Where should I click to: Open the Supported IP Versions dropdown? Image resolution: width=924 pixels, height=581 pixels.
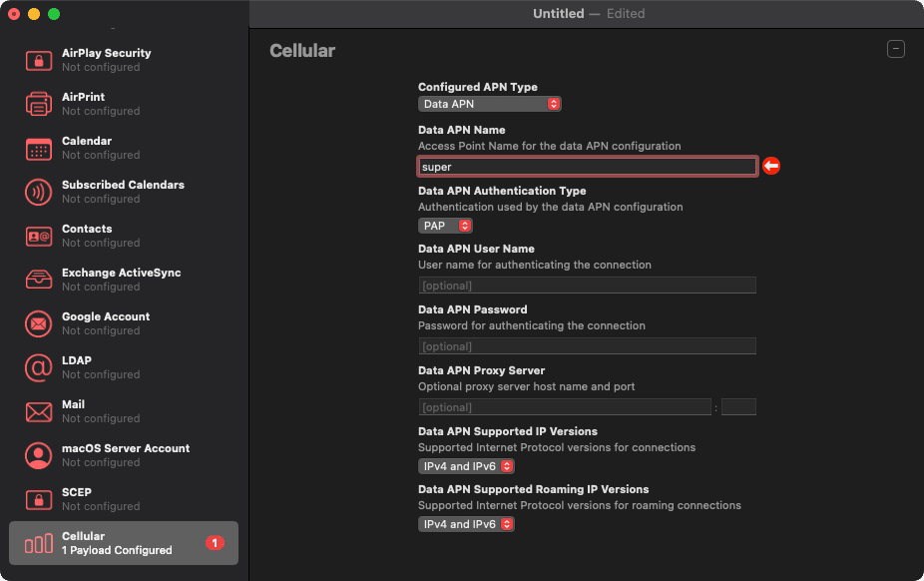tap(466, 465)
